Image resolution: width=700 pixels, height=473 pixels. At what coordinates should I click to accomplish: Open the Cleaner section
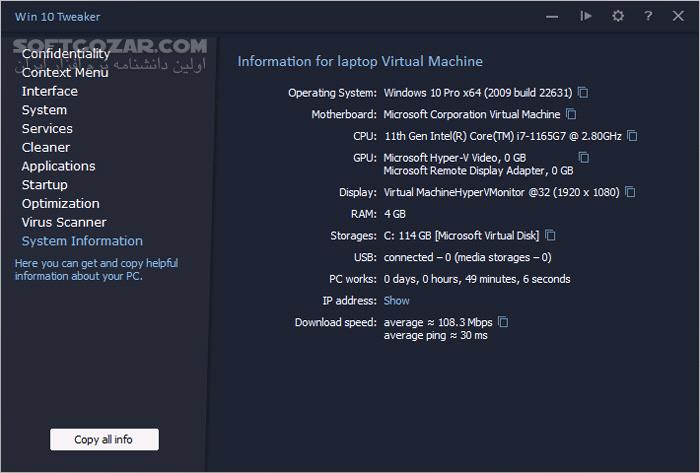coord(46,147)
